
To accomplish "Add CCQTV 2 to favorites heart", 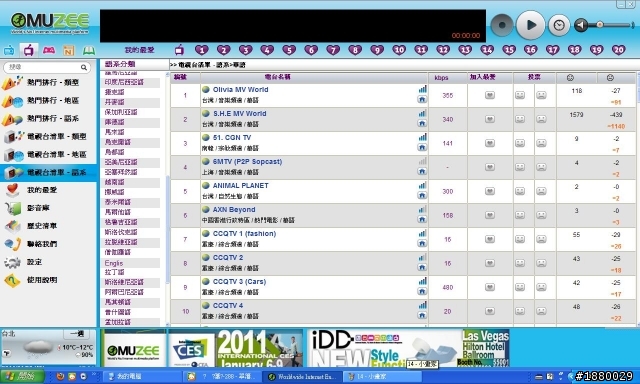I will coord(490,263).
